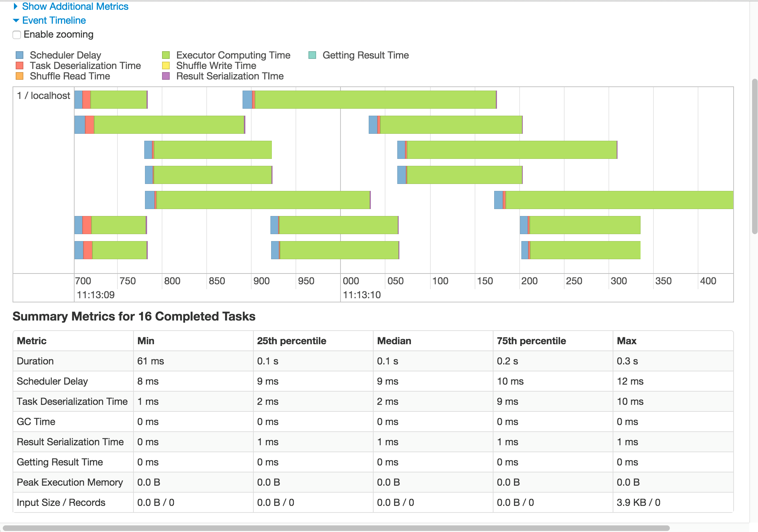Click Executor Computing Time green swatch
Viewport: 758px width, 532px height.
tap(166, 55)
